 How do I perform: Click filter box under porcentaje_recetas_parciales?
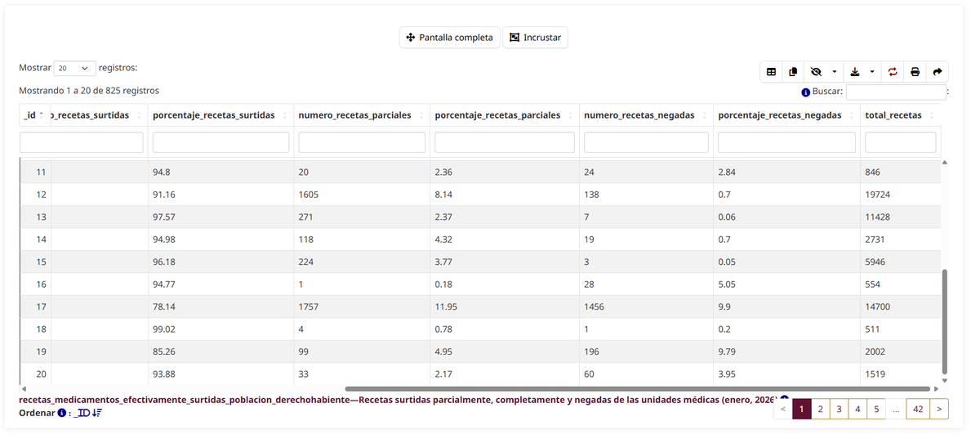[x=505, y=142]
